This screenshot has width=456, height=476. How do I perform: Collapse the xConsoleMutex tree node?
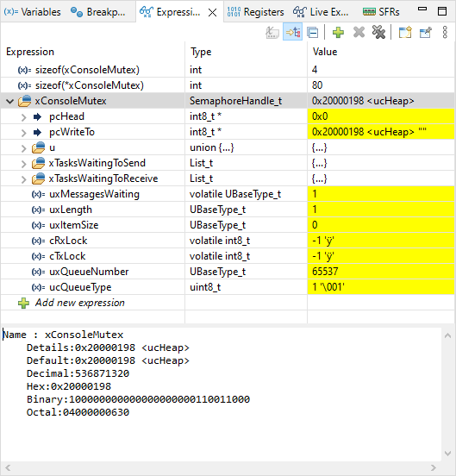coord(10,102)
